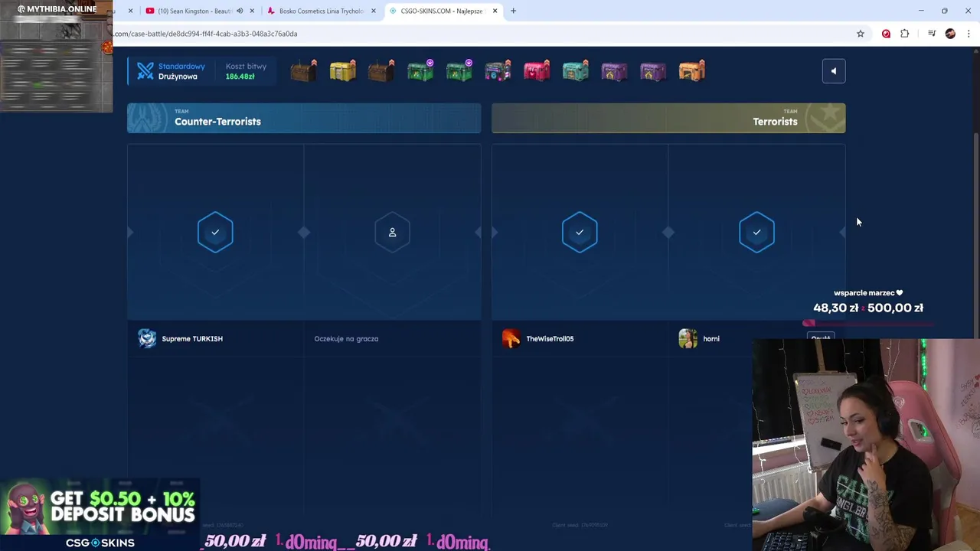Click the Terrorists team header
Image resolution: width=980 pixels, height=551 pixels.
coord(668,118)
